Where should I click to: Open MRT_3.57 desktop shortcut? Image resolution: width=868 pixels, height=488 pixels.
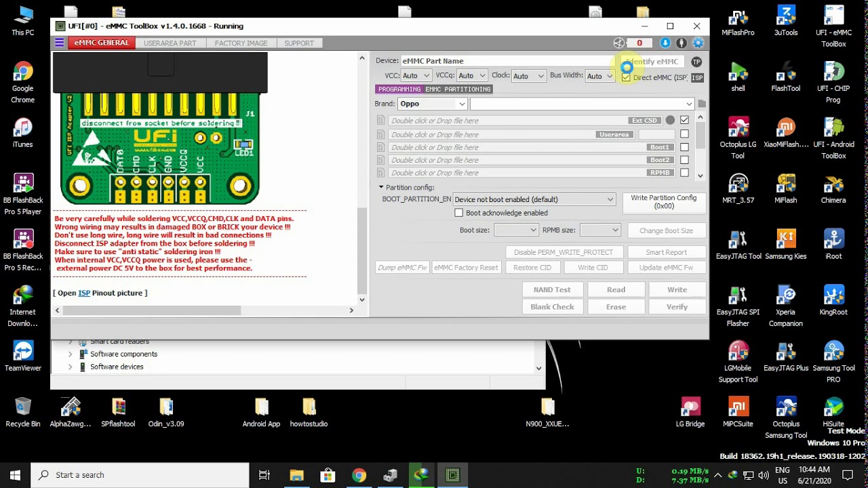(738, 189)
